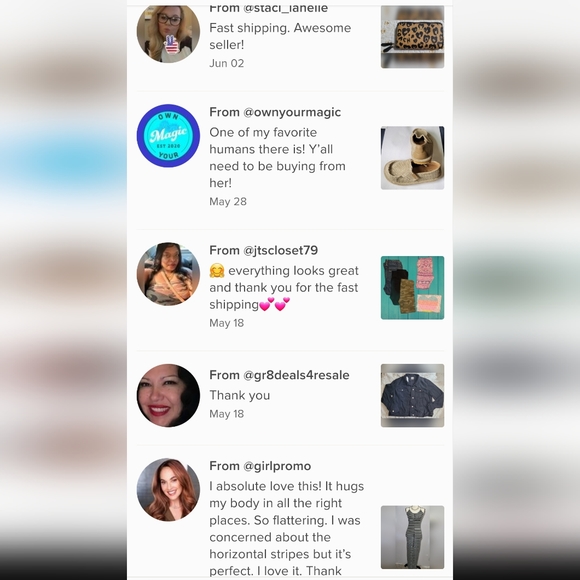This screenshot has height=580, width=580.
Task: View the navy denim jacket thumbnail
Action: (x=412, y=395)
